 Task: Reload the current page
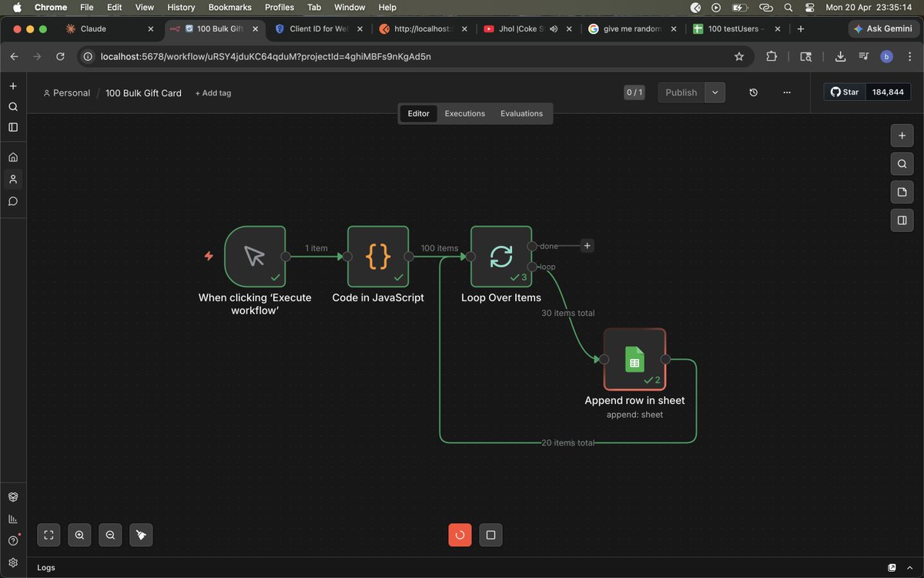pyautogui.click(x=60, y=56)
